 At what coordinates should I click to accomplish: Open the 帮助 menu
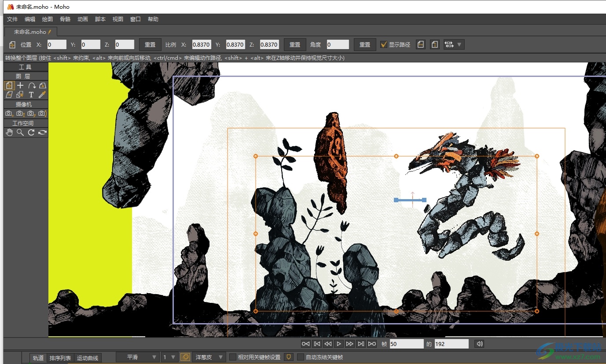point(153,19)
